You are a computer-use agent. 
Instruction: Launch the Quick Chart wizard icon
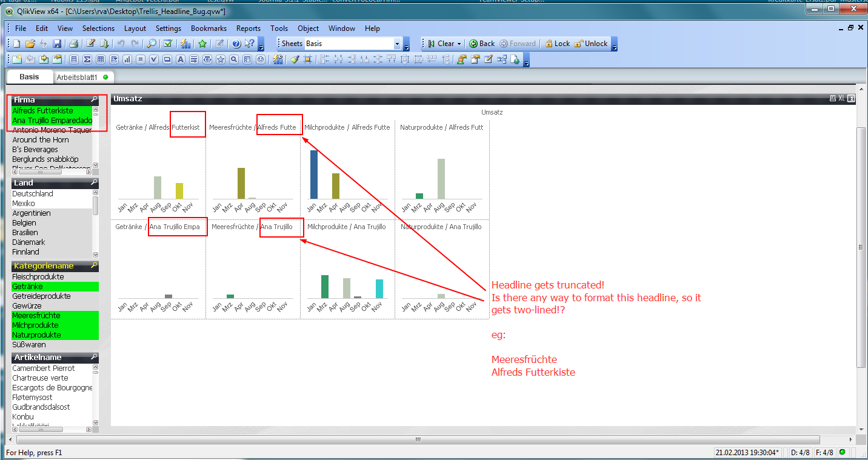point(185,44)
